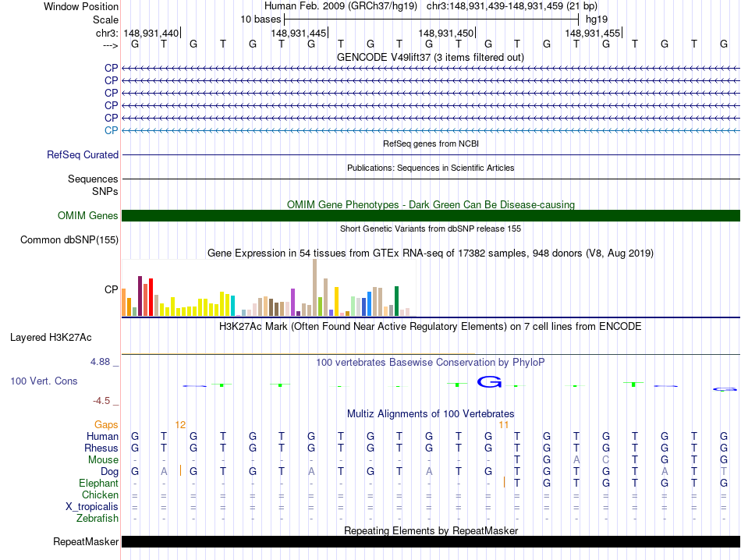
Task: Open the GTEx Gene Expression track title
Action: (x=431, y=253)
